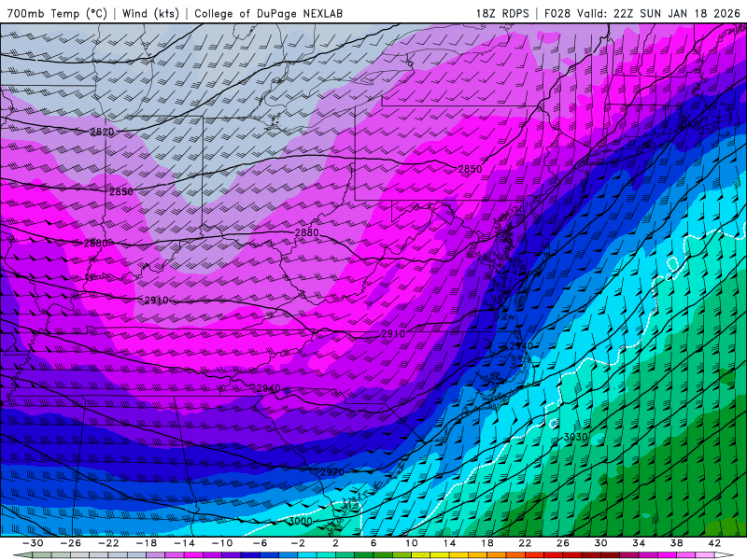Click the -14 temperature scale value
Screen dimensions: 747x560
coord(184,543)
